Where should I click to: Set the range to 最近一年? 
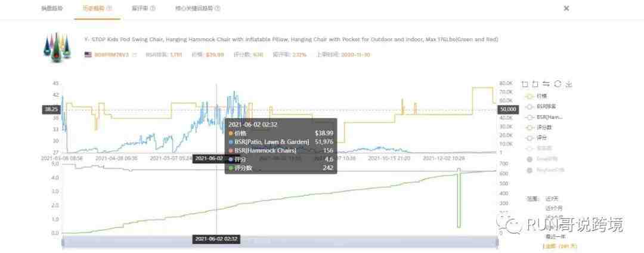pos(555,236)
